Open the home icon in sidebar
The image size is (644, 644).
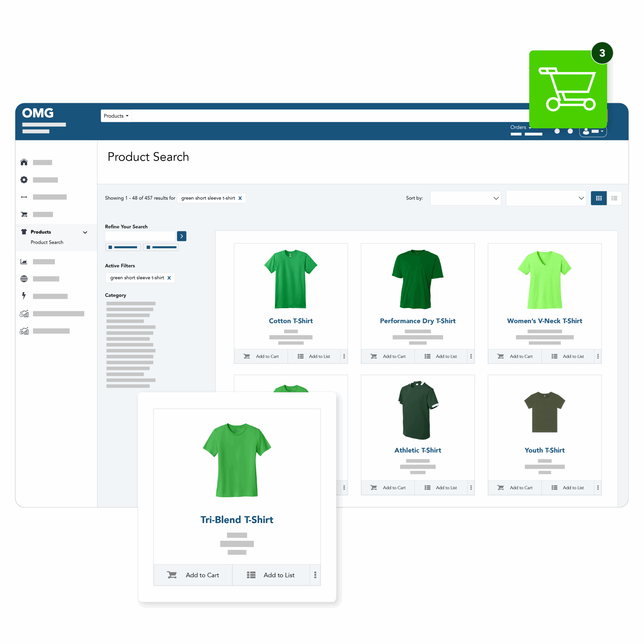(x=24, y=162)
